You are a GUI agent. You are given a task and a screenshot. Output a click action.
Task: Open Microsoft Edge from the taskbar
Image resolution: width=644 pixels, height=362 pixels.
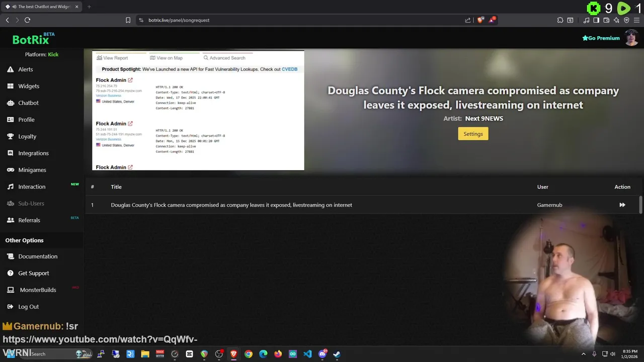(263, 354)
